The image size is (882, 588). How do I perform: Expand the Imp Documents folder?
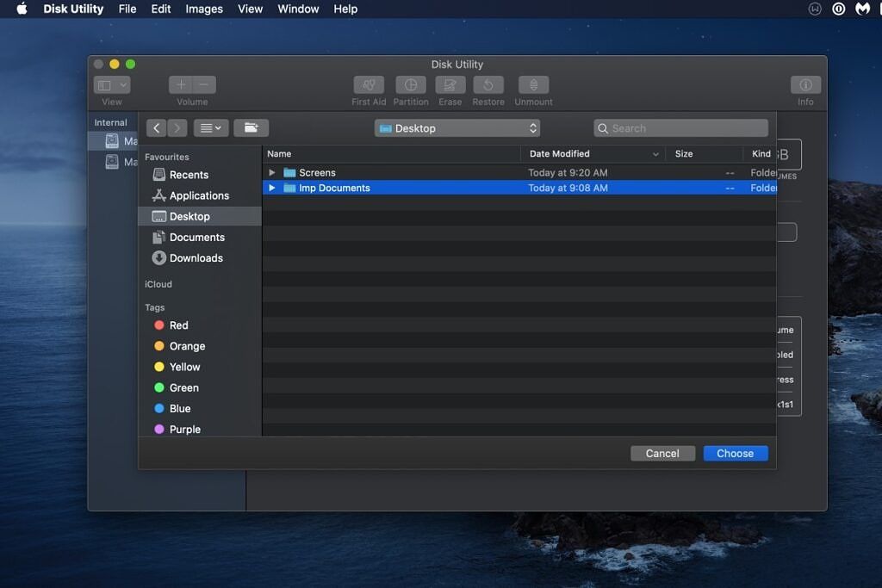pos(271,188)
